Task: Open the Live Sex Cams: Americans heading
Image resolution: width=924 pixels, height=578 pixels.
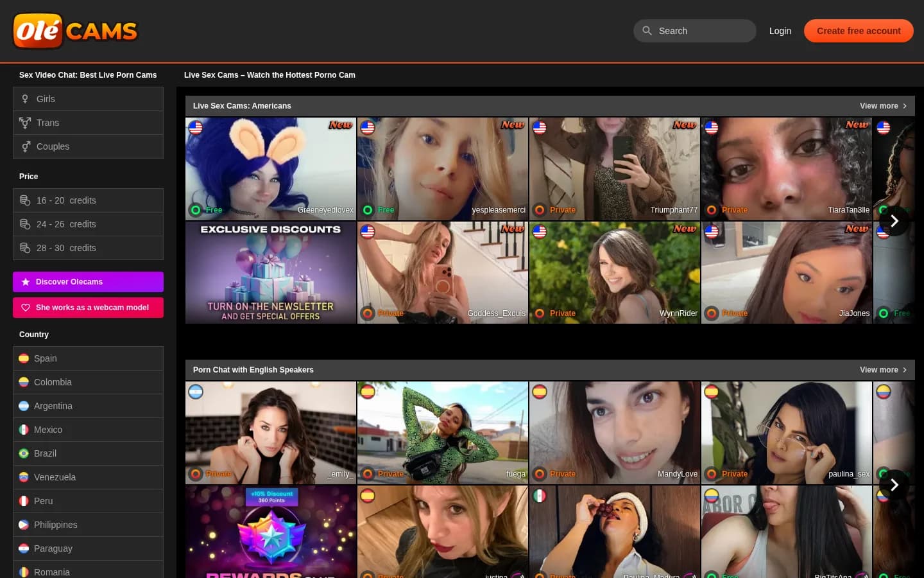Action: click(242, 106)
